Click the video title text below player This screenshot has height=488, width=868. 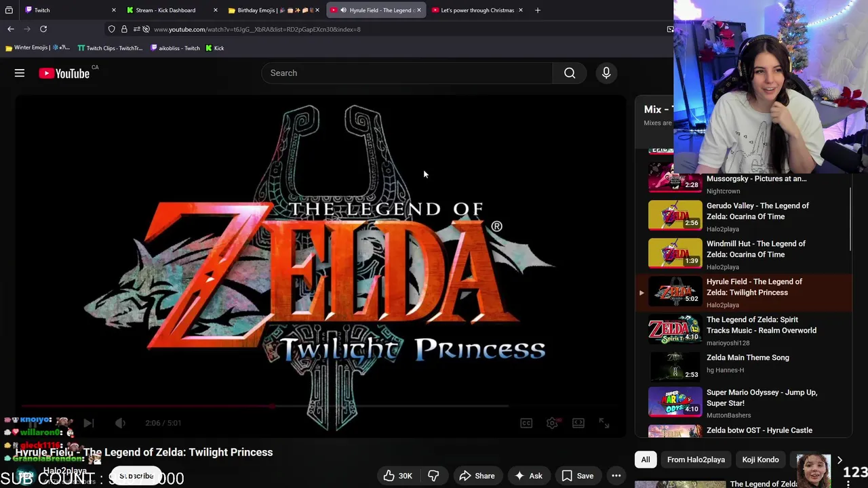tap(144, 452)
